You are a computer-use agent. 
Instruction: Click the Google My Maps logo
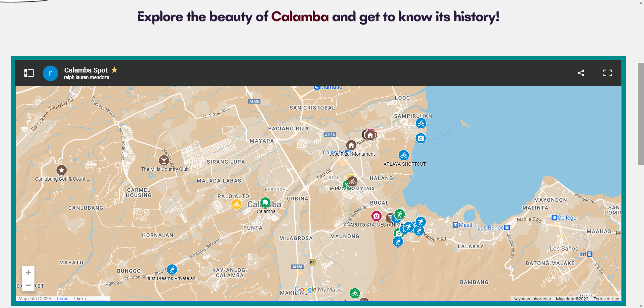pos(318,289)
